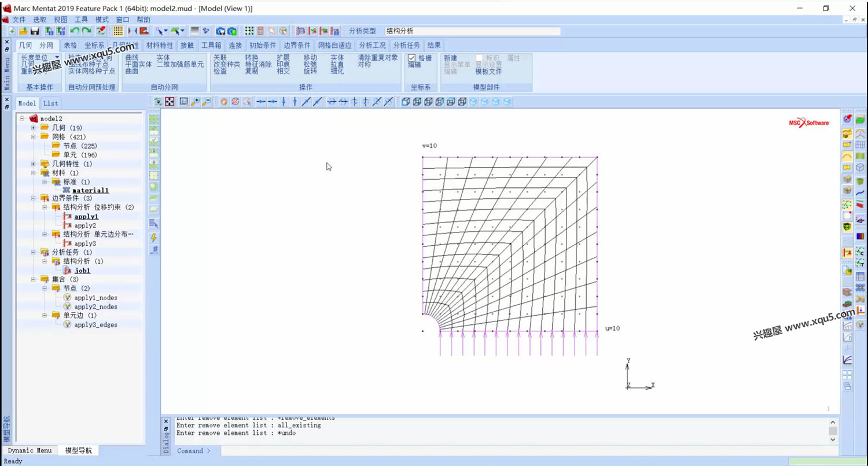The height and width of the screenshot is (466, 868).
Task: Click the Save floppy disk icon
Action: pos(35,31)
